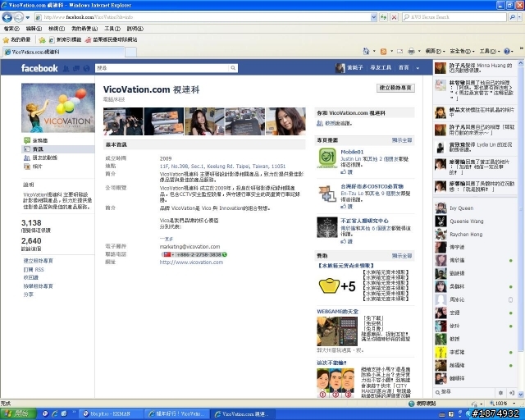Viewport: 525px width, 420px height.
Task: Click the IE Forward arrow button
Action: 19,17
